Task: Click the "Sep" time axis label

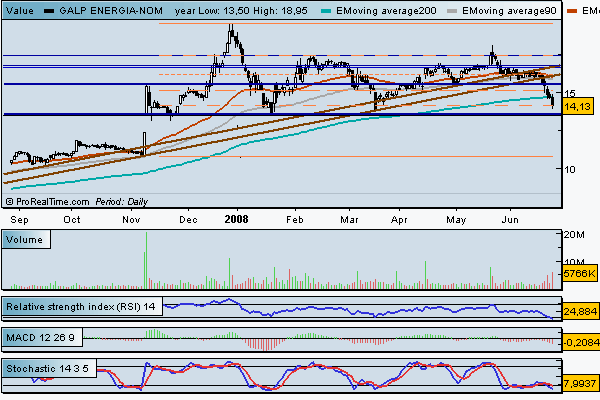Action: coord(20,220)
